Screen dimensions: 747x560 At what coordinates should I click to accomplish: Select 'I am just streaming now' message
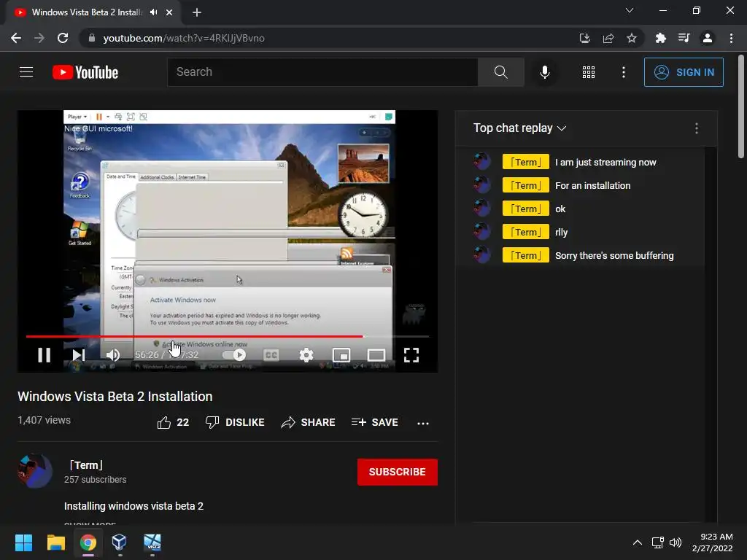(605, 162)
